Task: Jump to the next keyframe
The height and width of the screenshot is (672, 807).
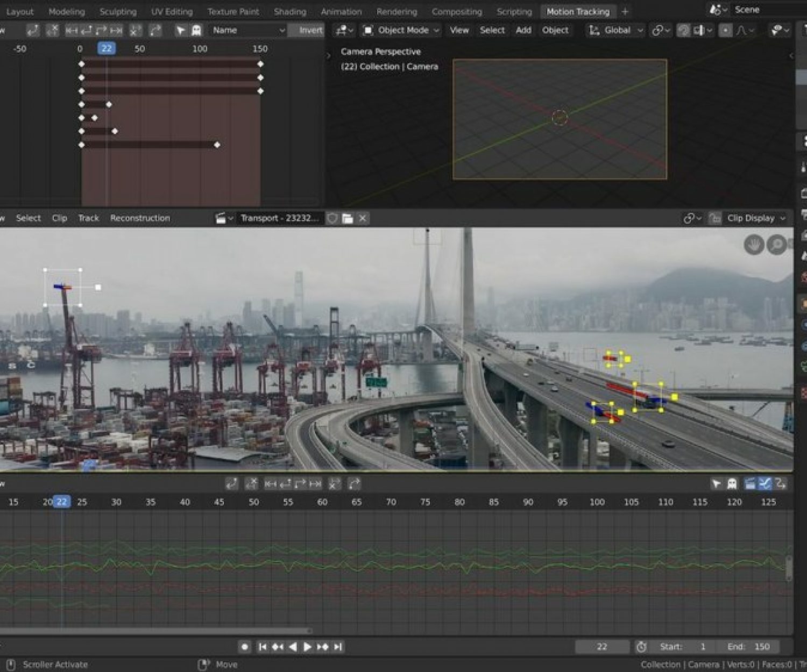Action: (x=323, y=647)
